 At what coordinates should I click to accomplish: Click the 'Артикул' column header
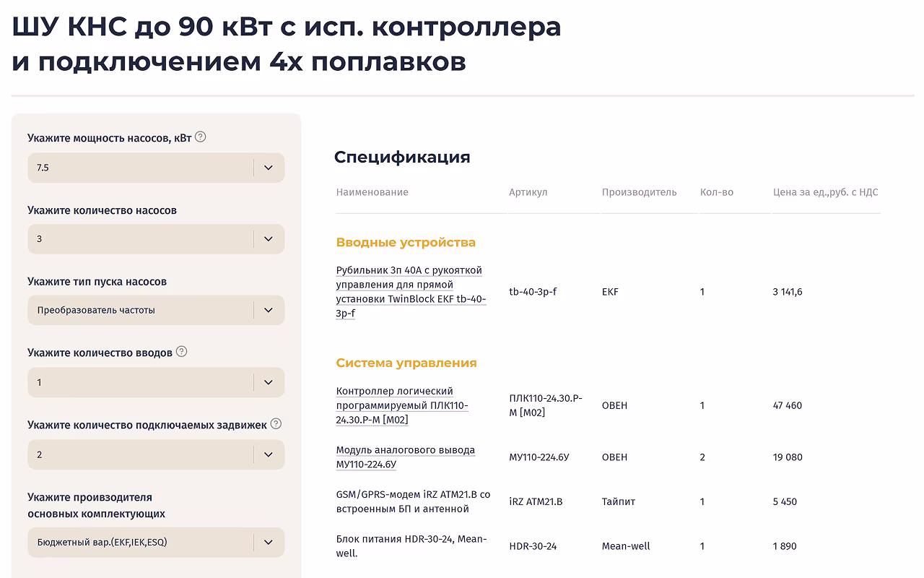tap(528, 192)
